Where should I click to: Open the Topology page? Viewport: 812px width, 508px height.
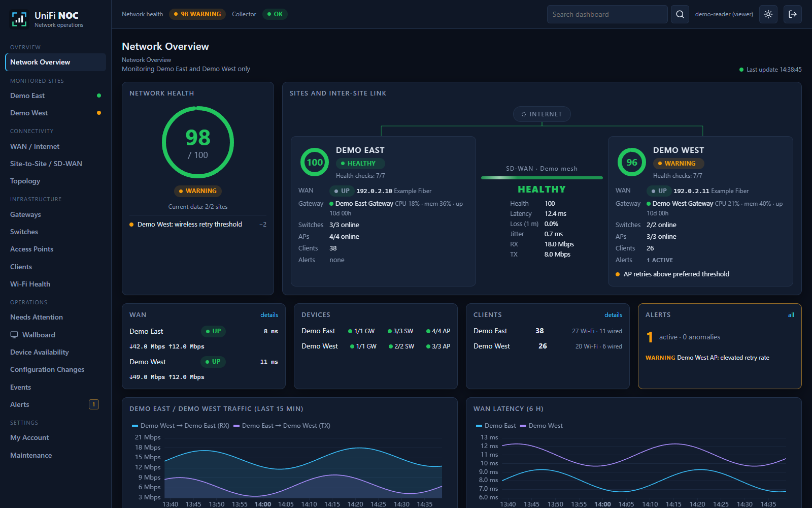(56, 181)
